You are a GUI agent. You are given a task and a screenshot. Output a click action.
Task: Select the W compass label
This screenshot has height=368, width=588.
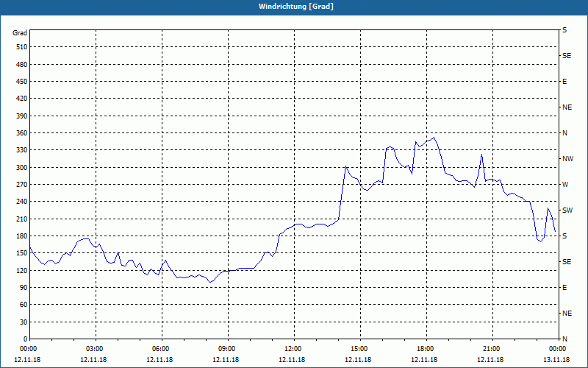(x=565, y=185)
